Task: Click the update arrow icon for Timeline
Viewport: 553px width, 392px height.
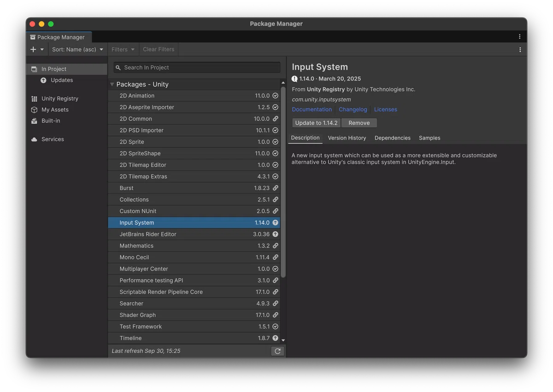Action: click(275, 338)
